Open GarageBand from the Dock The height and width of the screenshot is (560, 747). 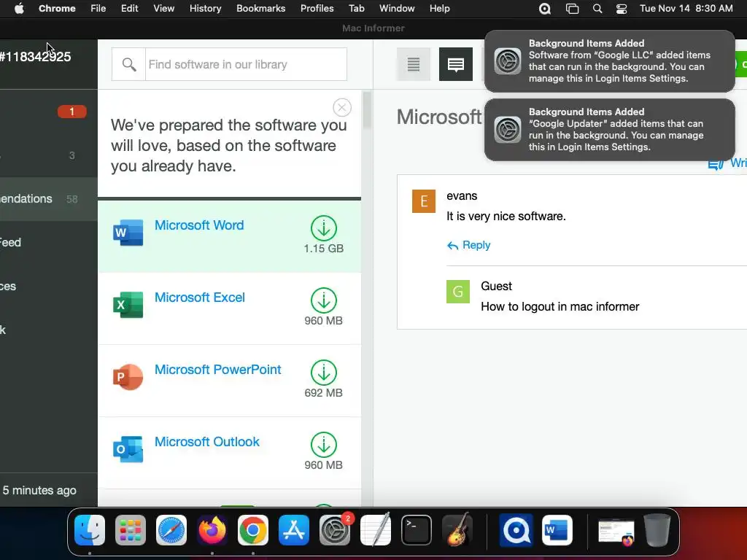[457, 530]
